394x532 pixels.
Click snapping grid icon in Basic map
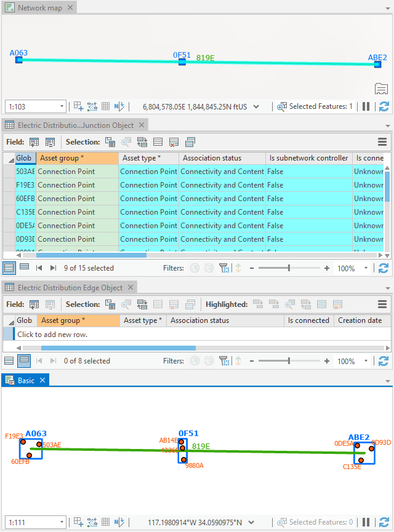tap(105, 522)
